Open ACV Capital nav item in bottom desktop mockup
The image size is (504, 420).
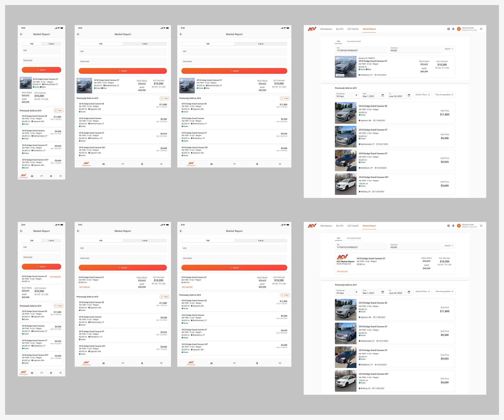click(353, 226)
